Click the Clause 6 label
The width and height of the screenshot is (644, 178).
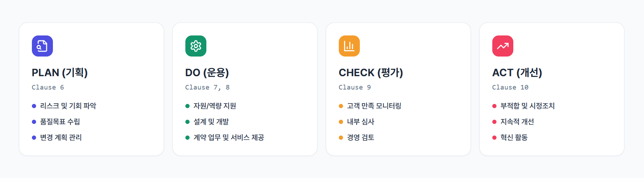pyautogui.click(x=48, y=87)
